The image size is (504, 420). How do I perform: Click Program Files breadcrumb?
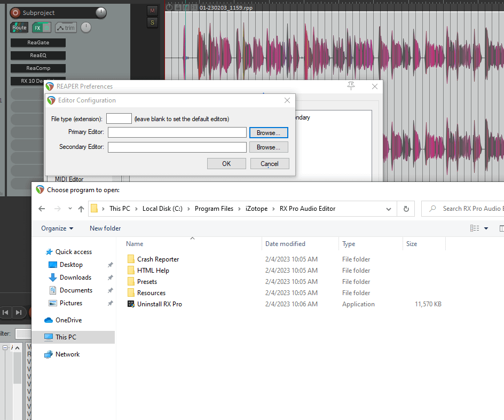[214, 209]
